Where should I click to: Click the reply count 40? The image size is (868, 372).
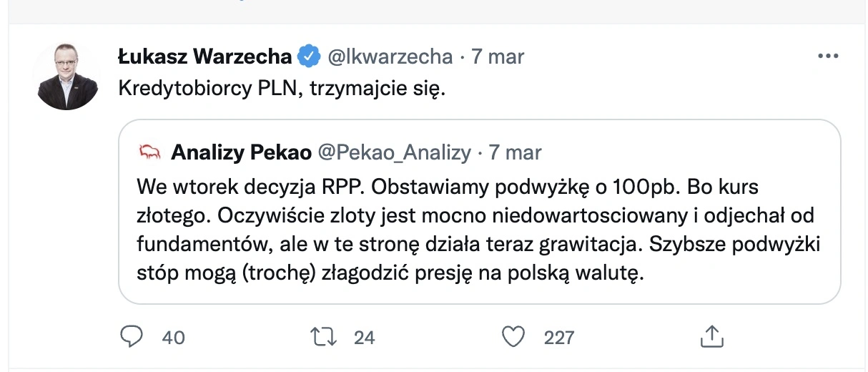click(x=173, y=337)
